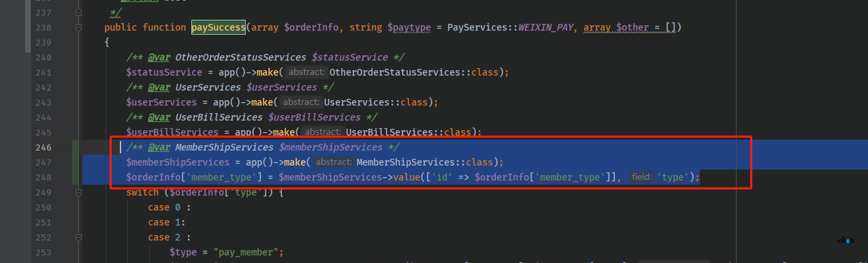Collapse the doc comment fold at line 237
This screenshot has height=263, width=868.
click(x=80, y=13)
